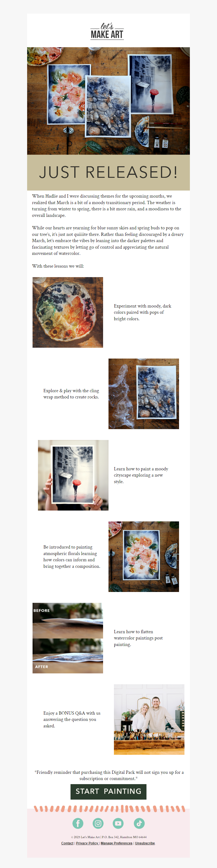Click the cling wrap method text

[x=71, y=394]
